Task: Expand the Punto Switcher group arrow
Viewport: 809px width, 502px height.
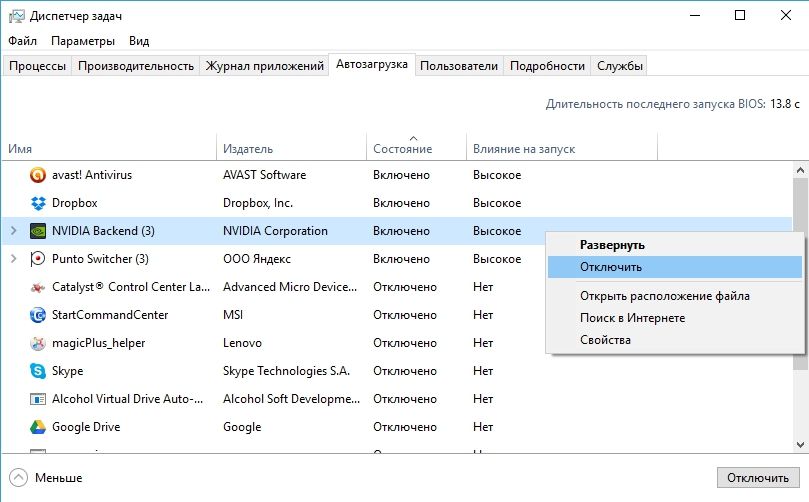Action: 13,259
